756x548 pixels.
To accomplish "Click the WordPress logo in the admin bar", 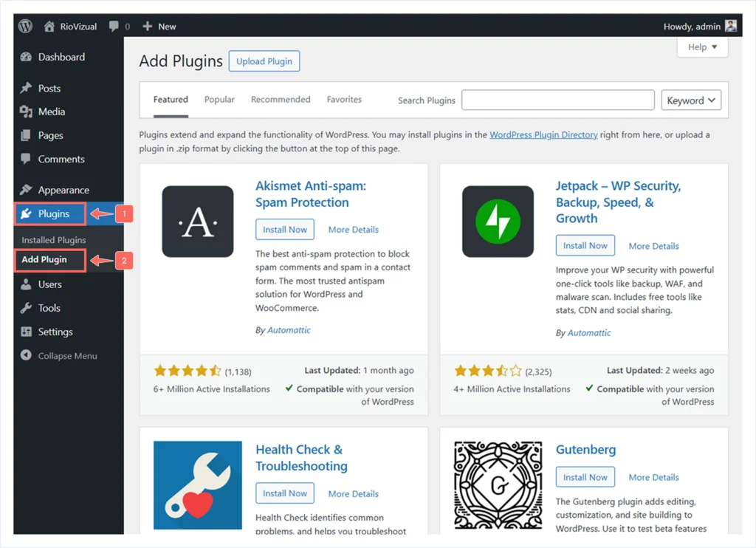I will pyautogui.click(x=24, y=26).
